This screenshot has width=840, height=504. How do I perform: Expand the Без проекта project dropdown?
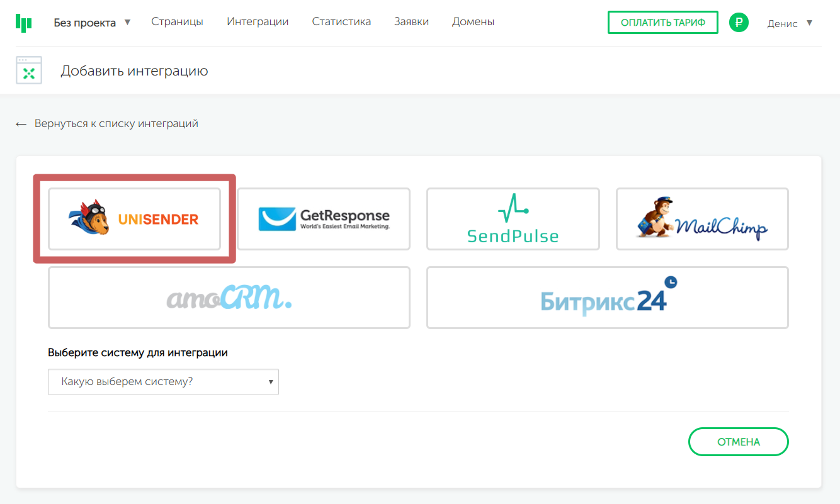(92, 23)
